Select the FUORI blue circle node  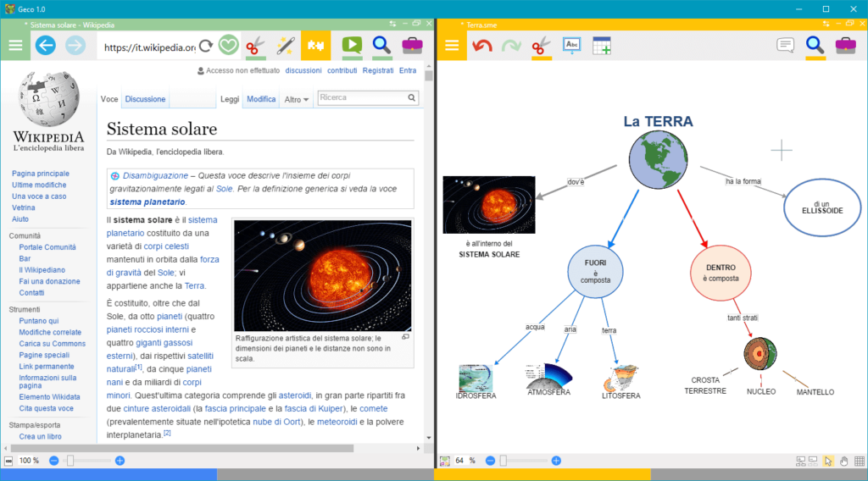click(x=595, y=272)
